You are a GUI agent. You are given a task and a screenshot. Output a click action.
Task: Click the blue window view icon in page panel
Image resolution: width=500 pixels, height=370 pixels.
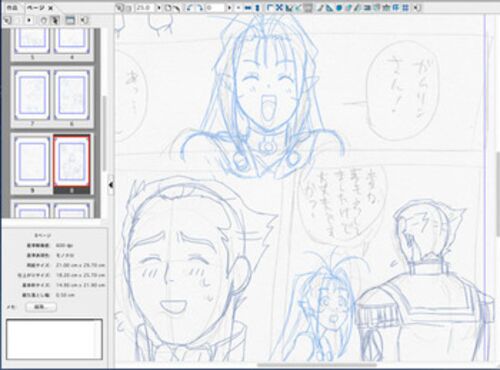[70, 20]
